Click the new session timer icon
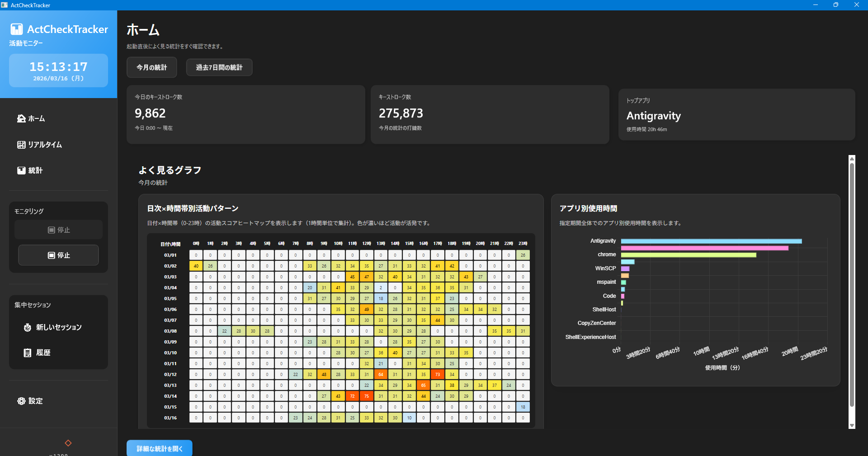Image resolution: width=868 pixels, height=456 pixels. 28,327
